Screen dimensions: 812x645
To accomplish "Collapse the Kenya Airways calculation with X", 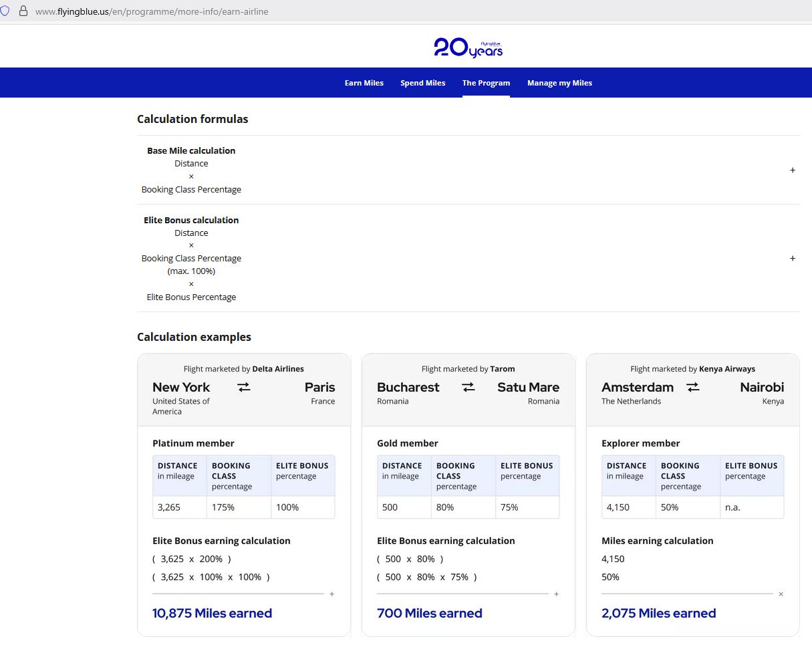I will click(781, 594).
